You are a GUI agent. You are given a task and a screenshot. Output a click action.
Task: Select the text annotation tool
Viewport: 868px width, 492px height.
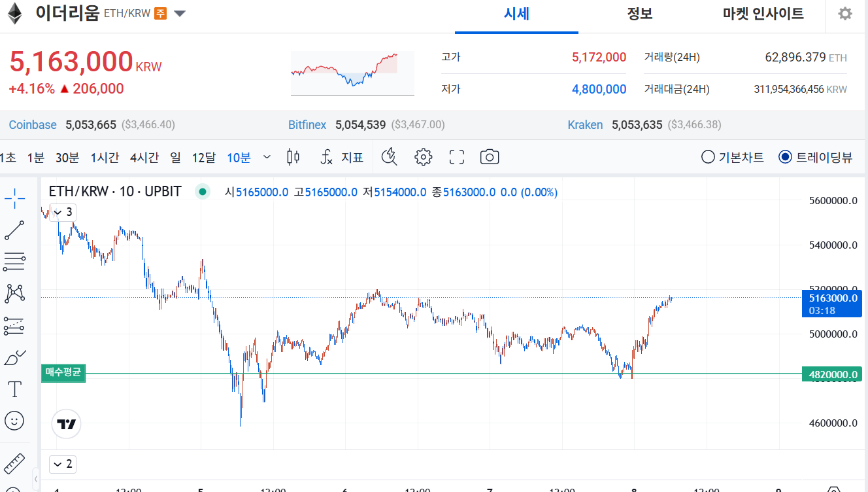[x=14, y=389]
